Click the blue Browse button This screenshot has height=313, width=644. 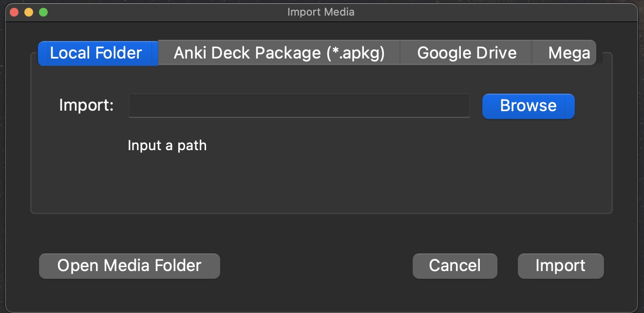point(529,106)
